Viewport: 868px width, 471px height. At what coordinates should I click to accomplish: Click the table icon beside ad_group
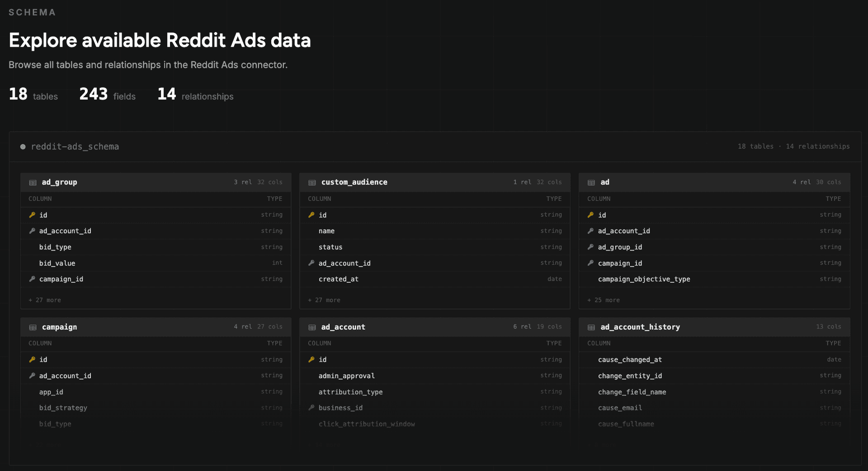click(x=33, y=182)
